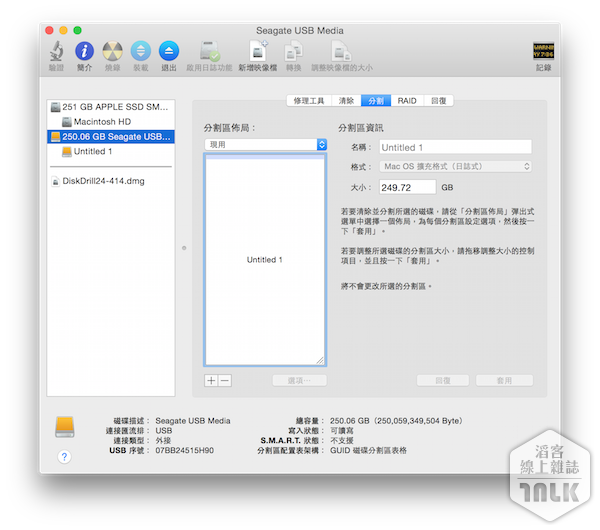600x530 pixels.
Task: Click the Seagate USB Media description value
Action: (193, 421)
